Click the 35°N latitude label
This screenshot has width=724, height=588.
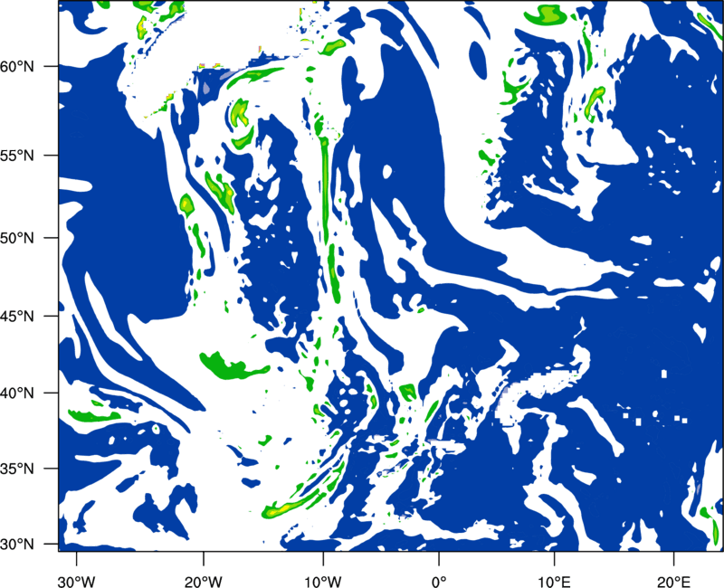[17, 469]
